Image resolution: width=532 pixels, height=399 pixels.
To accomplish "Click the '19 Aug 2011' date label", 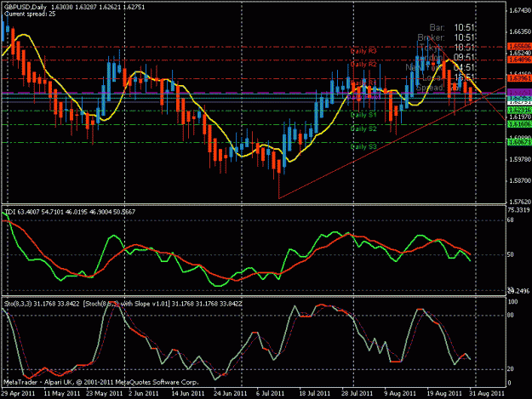I will pyautogui.click(x=444, y=393).
